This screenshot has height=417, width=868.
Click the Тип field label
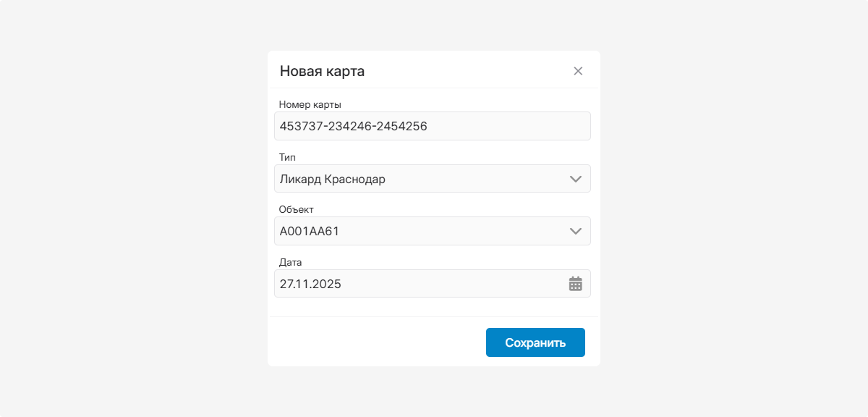coord(287,157)
